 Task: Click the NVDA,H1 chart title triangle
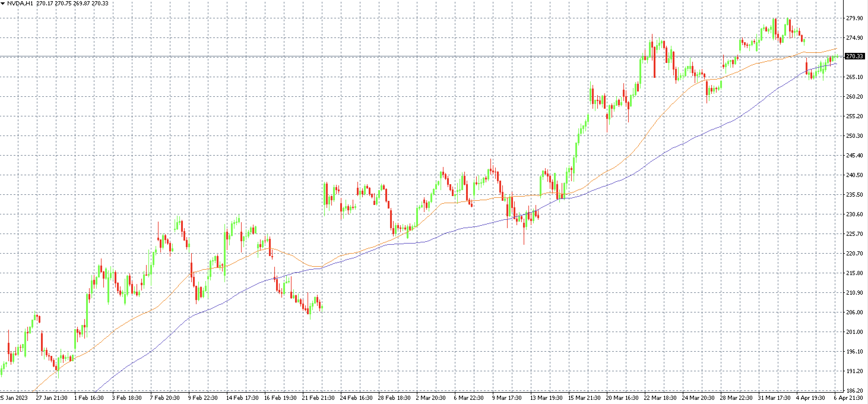click(x=3, y=3)
